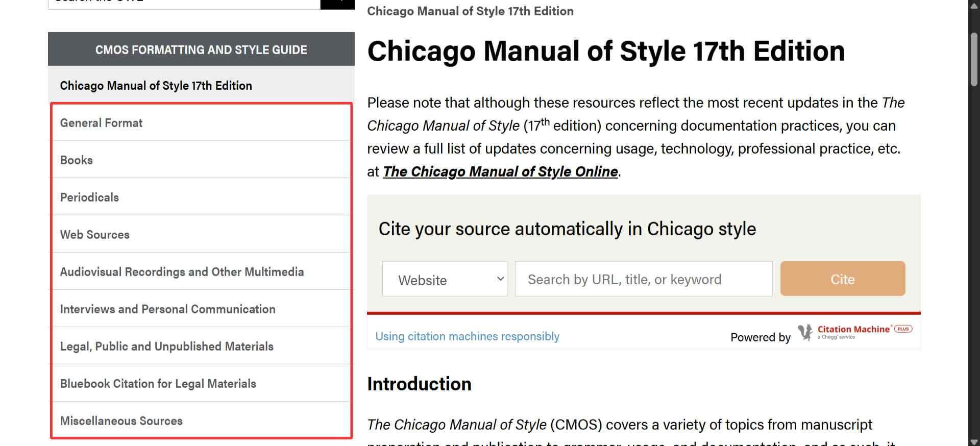Click the Search by URL, title, or keyword field

tap(643, 279)
